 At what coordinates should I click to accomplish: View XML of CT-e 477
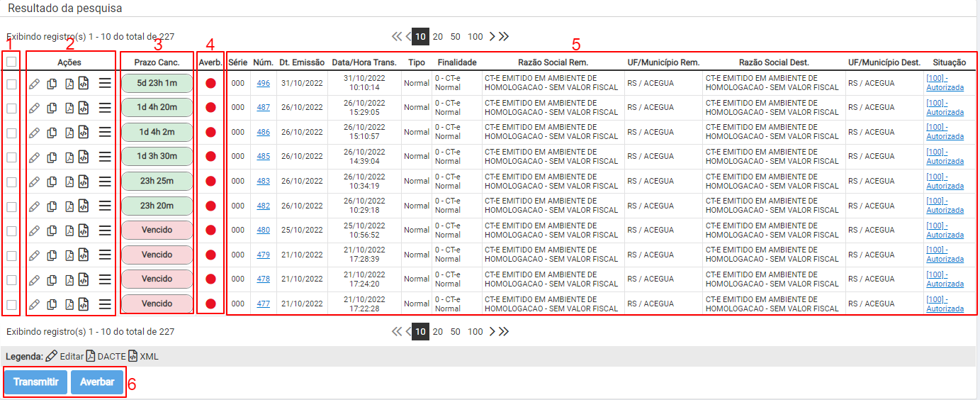pyautogui.click(x=83, y=304)
